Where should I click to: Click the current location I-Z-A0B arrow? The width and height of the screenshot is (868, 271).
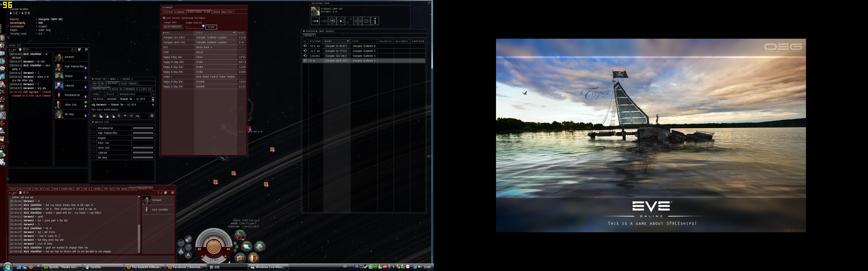point(11,13)
